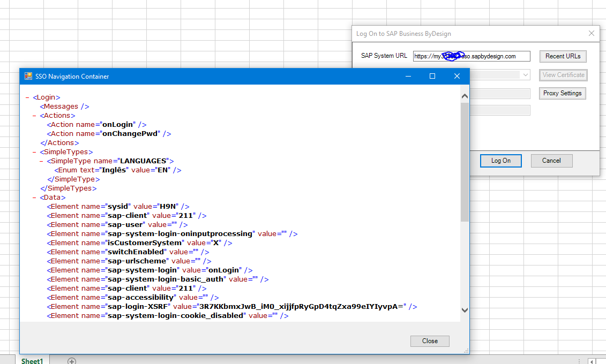Click the SSO Navigation Container window icon
Viewport: 606px width, 364px height.
28,76
